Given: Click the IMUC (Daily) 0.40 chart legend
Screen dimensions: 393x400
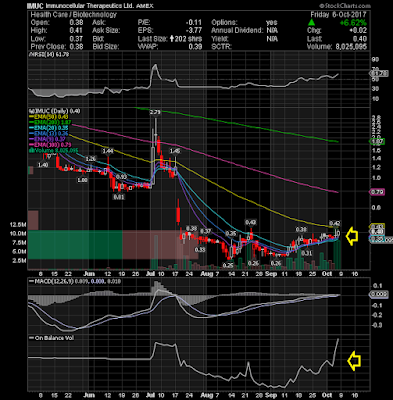Looking at the screenshot, I should pos(55,111).
